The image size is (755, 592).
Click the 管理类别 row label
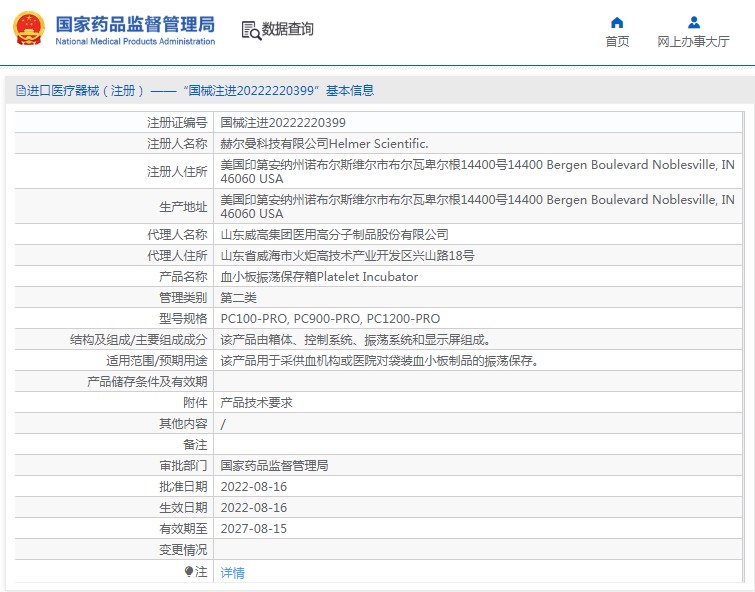pyautogui.click(x=183, y=298)
